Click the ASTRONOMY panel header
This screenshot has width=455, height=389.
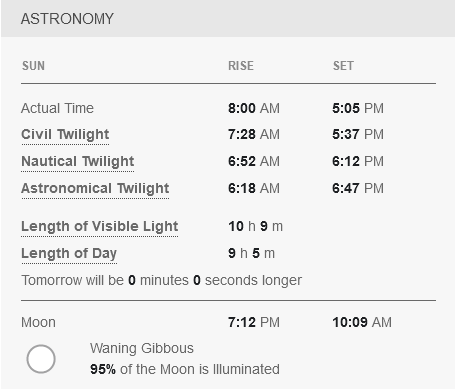(x=228, y=19)
